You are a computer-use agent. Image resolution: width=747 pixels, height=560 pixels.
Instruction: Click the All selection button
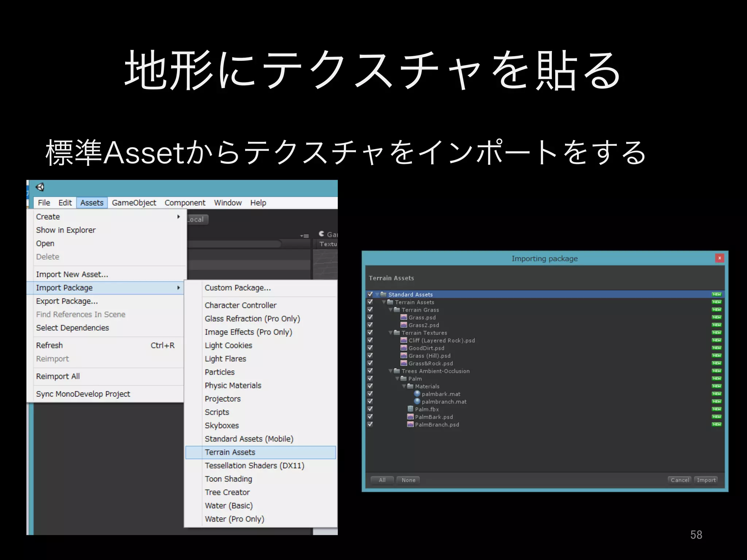(x=382, y=480)
